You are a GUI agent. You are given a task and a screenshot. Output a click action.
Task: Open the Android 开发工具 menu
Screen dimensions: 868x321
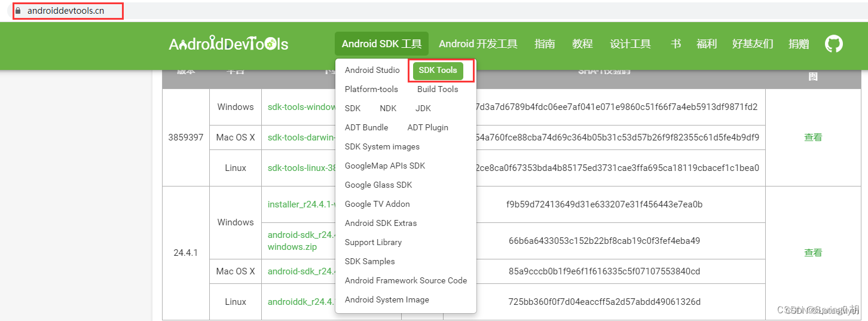[478, 44]
